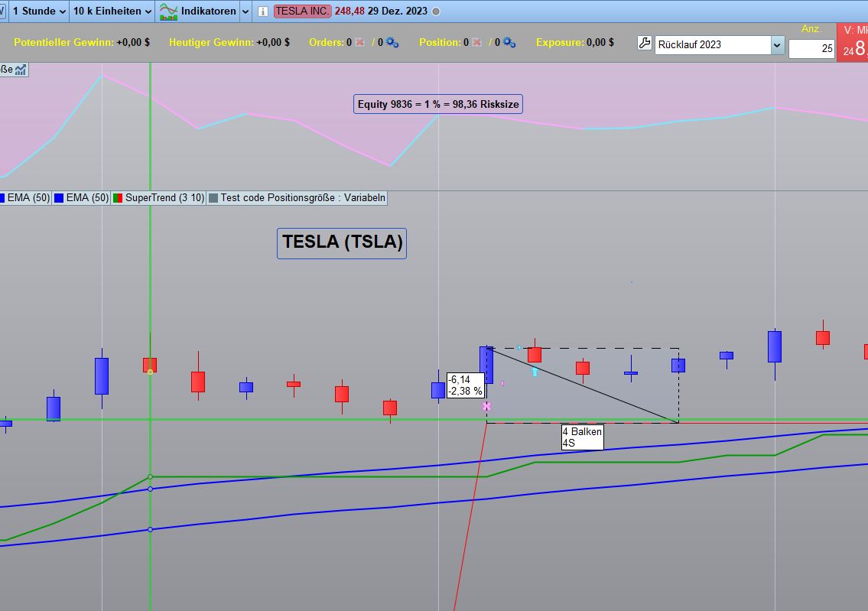Click the Exposure 0,00 $ value
The height and width of the screenshot is (611, 868).
click(x=600, y=42)
